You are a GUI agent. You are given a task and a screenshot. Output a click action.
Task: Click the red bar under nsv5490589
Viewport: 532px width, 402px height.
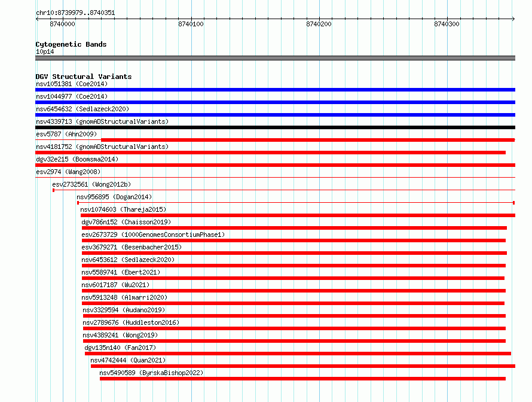(x=302, y=379)
